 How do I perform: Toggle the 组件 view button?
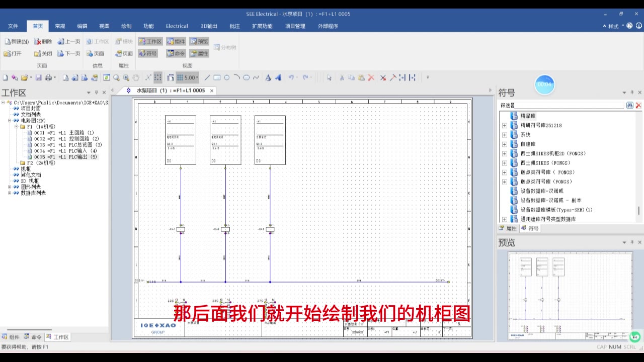tap(176, 41)
